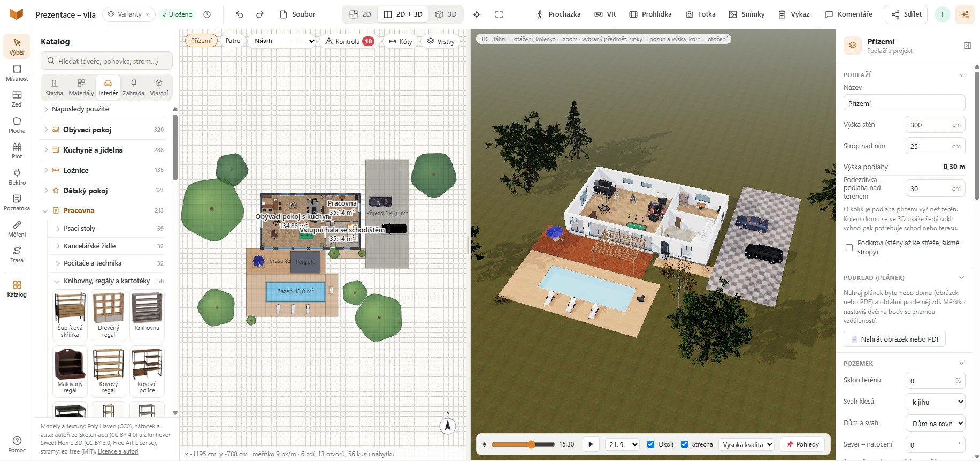Screen dimensions: 980x461
Task: Add a note with Poznámka tool
Action: click(x=17, y=202)
